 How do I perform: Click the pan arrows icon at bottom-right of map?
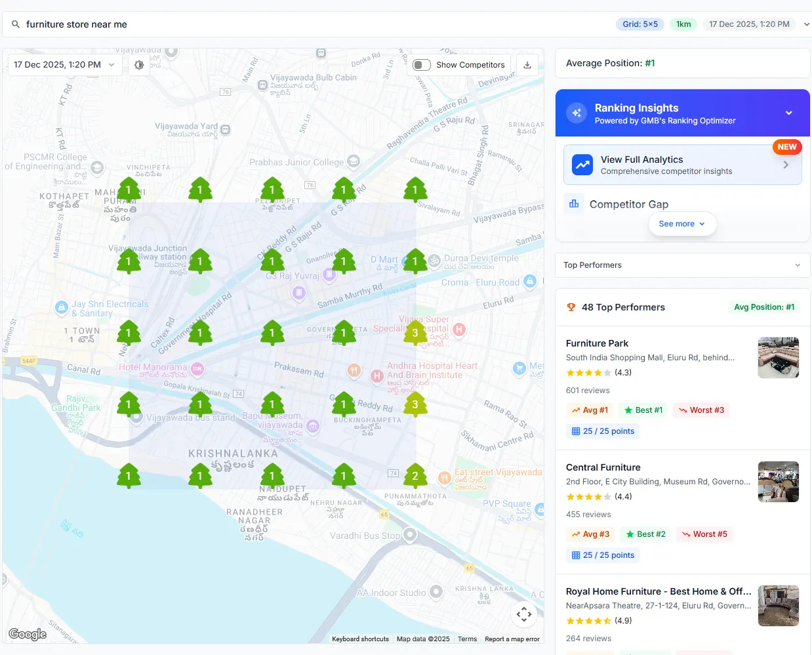click(523, 614)
